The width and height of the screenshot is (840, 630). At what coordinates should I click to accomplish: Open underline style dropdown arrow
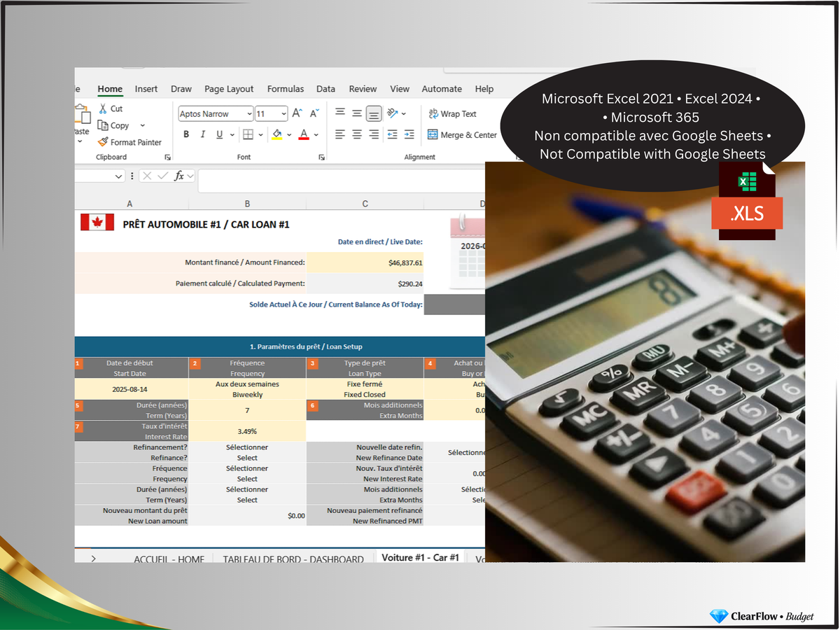click(x=231, y=135)
